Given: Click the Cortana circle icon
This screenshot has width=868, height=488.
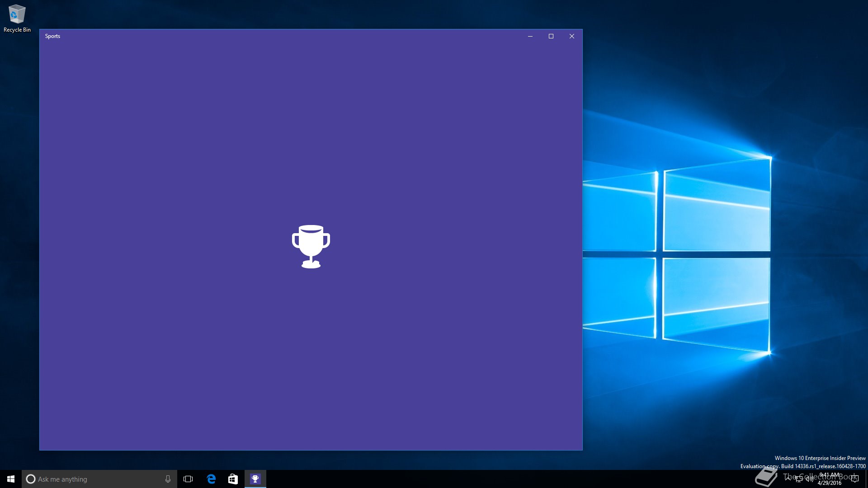Looking at the screenshot, I should click(x=31, y=479).
